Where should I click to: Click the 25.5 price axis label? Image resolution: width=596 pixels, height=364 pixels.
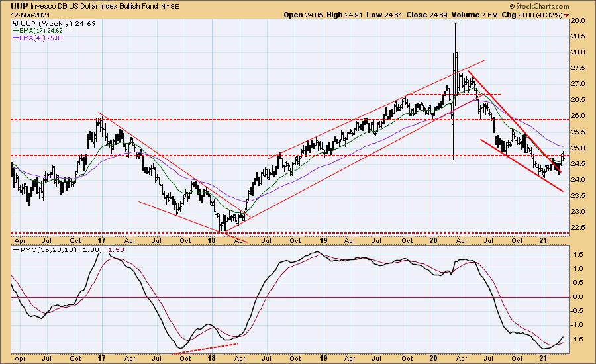(x=577, y=132)
